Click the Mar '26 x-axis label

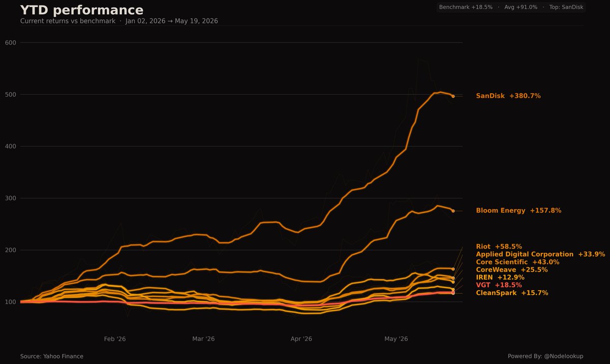click(204, 339)
